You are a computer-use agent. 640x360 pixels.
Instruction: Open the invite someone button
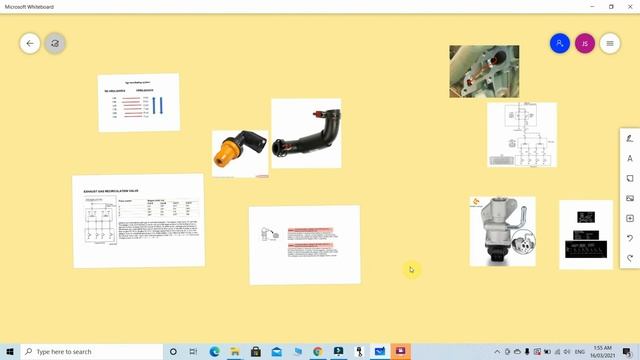tap(560, 43)
